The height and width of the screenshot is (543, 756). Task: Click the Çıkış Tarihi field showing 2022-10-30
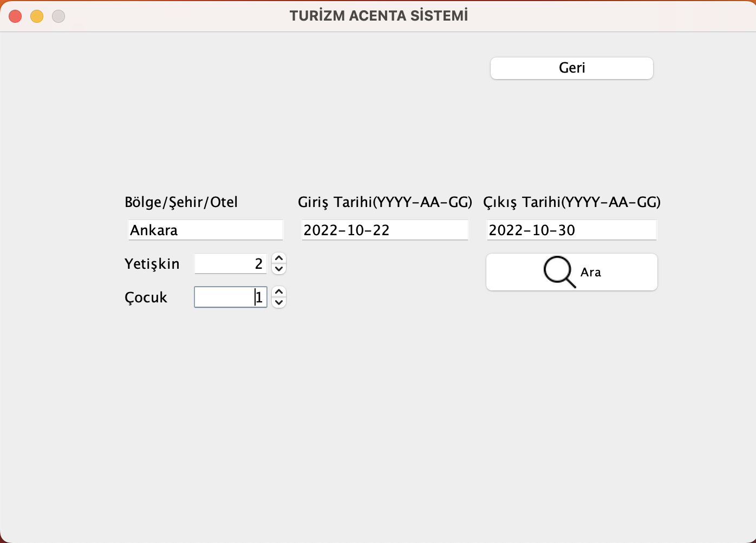(x=571, y=230)
